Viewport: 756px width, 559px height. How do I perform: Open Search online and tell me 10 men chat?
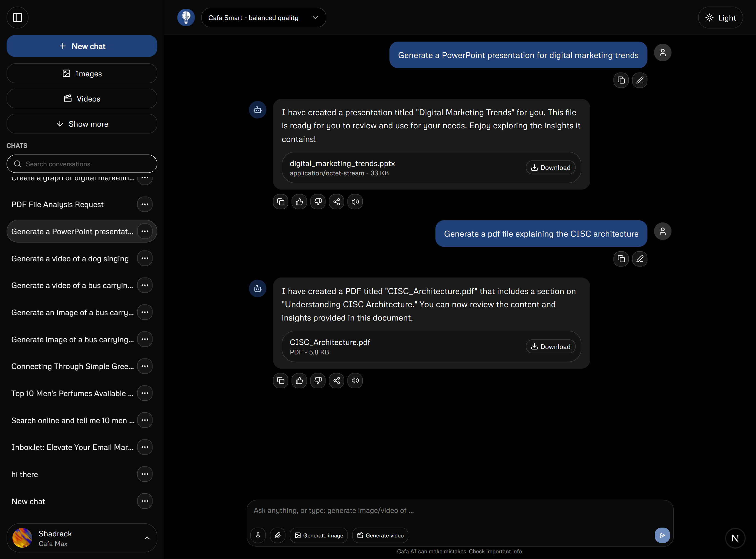point(73,420)
